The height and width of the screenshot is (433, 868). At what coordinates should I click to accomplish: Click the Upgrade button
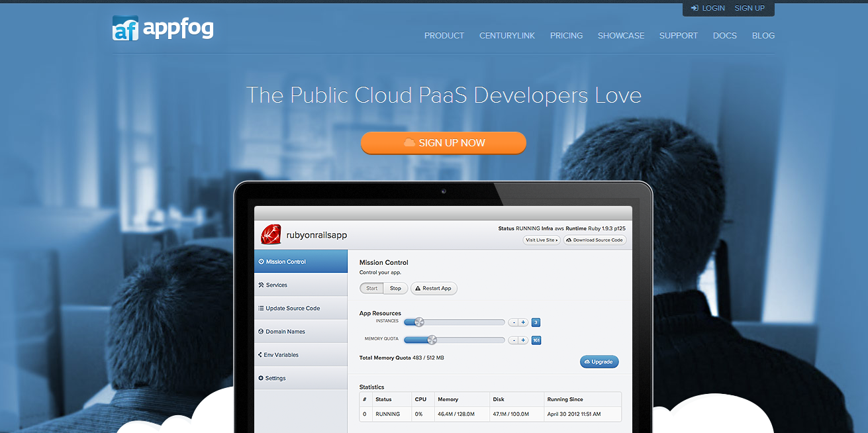point(599,361)
